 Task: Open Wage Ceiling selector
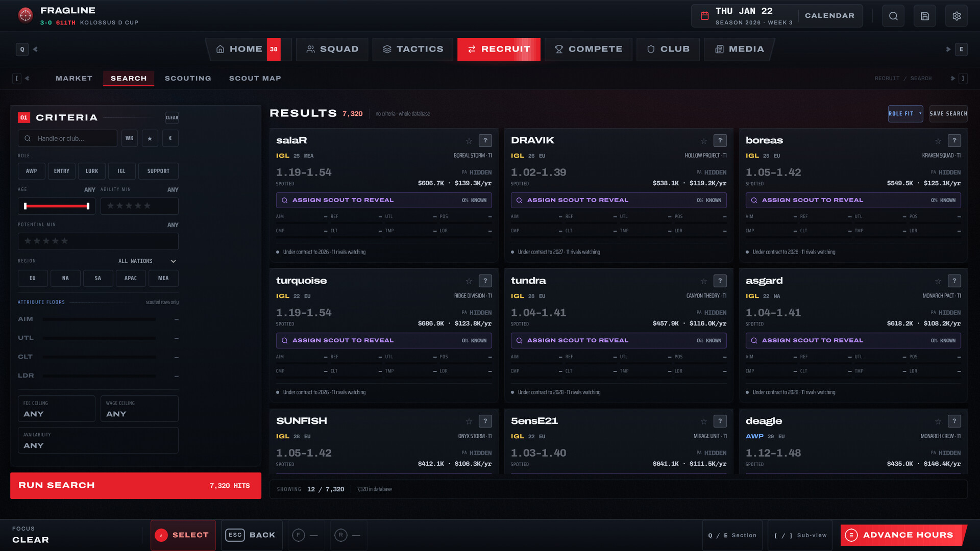pos(139,409)
